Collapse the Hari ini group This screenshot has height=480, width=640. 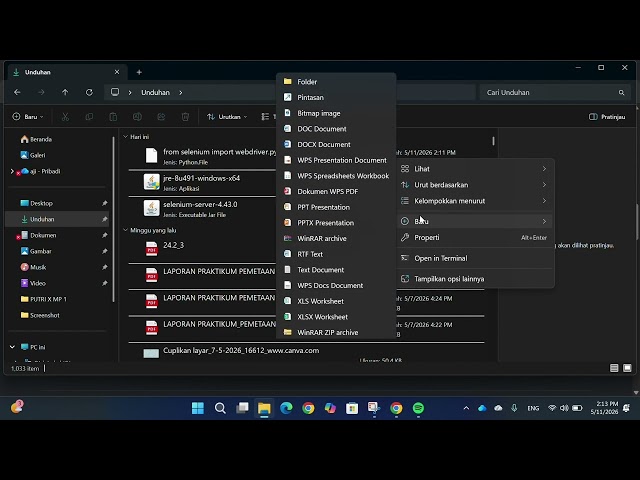125,137
